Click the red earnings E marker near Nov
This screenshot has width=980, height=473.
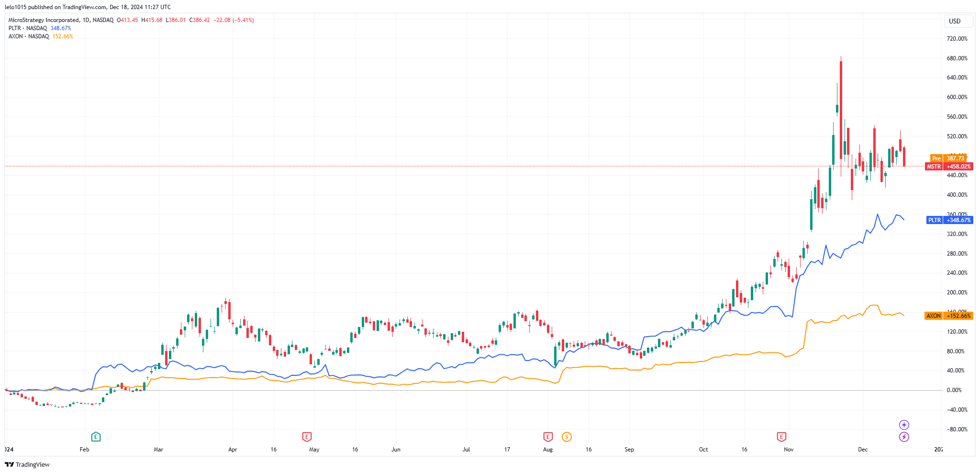(x=781, y=437)
